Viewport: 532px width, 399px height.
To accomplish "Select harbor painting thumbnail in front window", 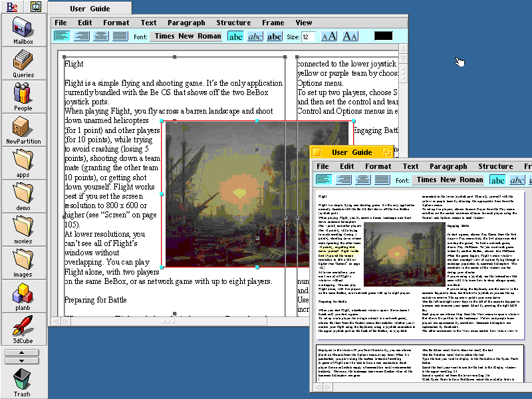I will pyautogui.click(x=404, y=254).
